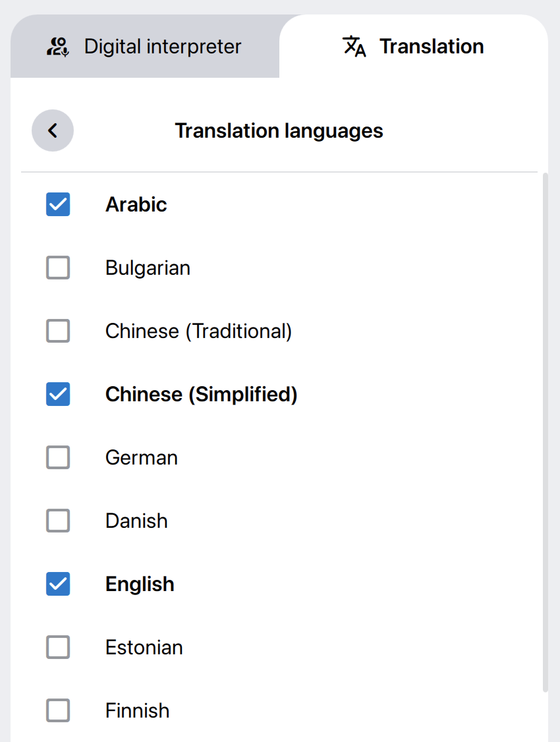This screenshot has height=742, width=560.
Task: Select the Danish language label
Action: coord(136,521)
